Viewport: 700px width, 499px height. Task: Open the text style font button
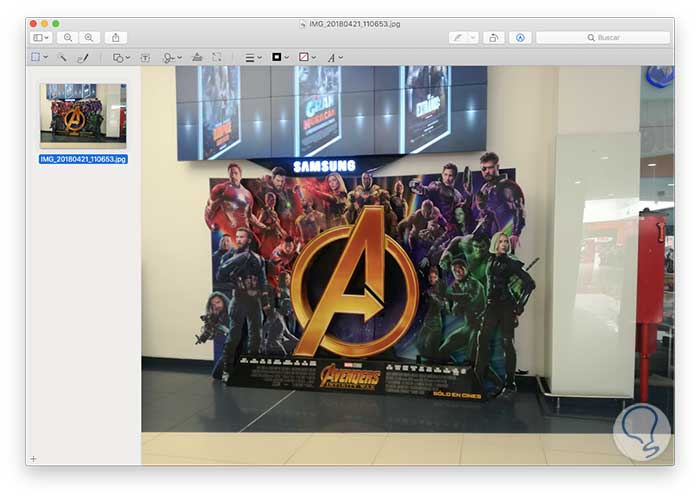(331, 58)
